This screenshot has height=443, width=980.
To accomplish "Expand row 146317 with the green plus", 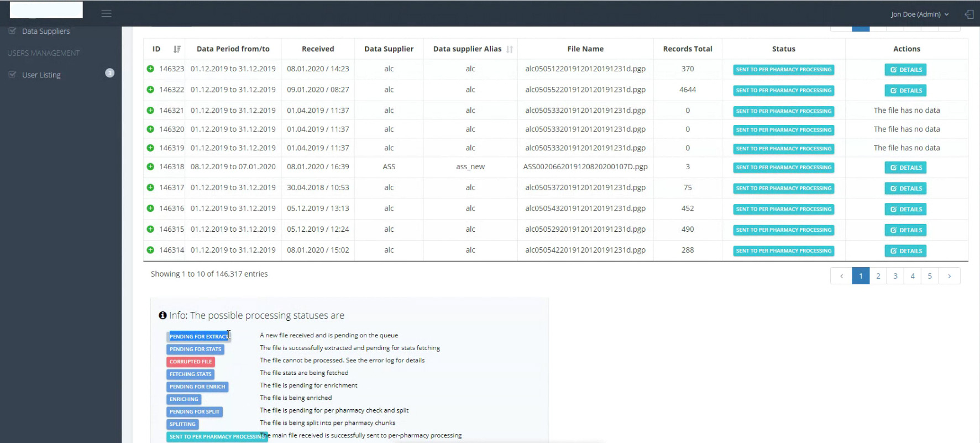I will [150, 187].
